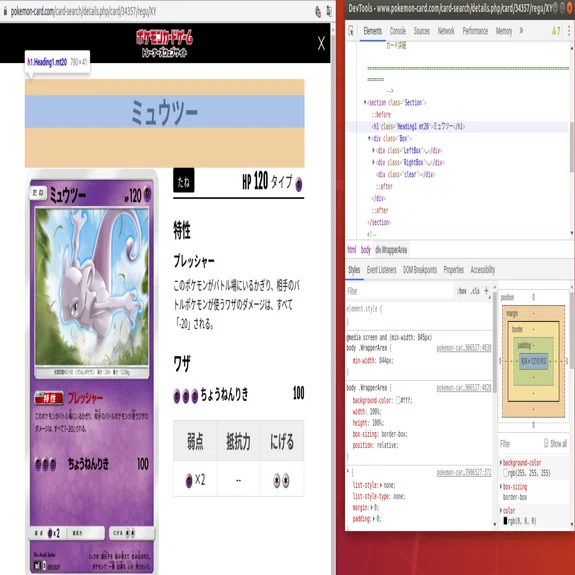Select body in the breadcrumb
Image resolution: width=575 pixels, height=575 pixels.
(366, 250)
